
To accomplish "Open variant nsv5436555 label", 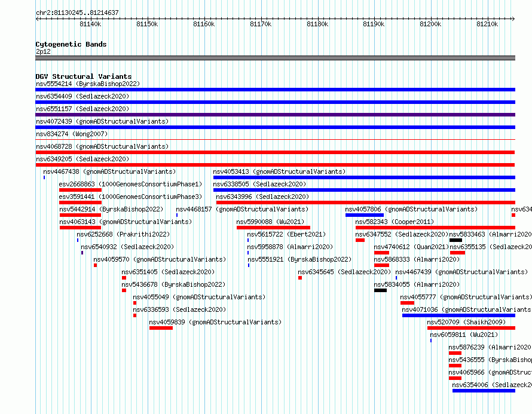I will (x=490, y=360).
